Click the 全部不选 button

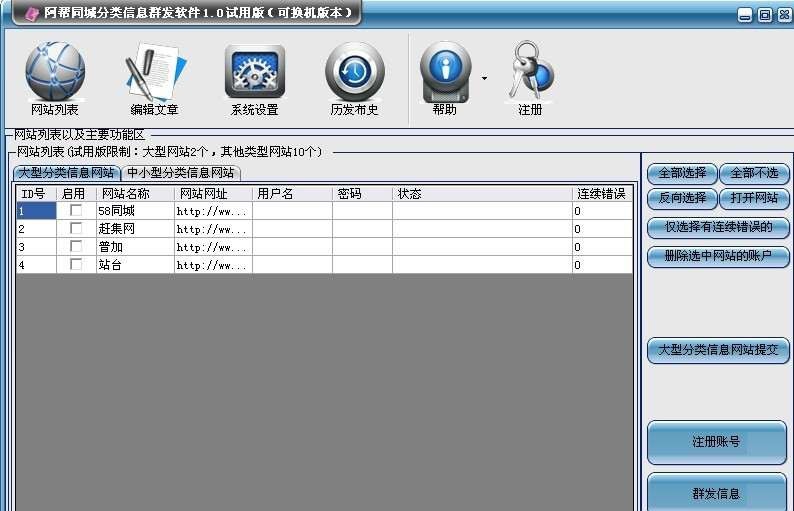coord(754,174)
